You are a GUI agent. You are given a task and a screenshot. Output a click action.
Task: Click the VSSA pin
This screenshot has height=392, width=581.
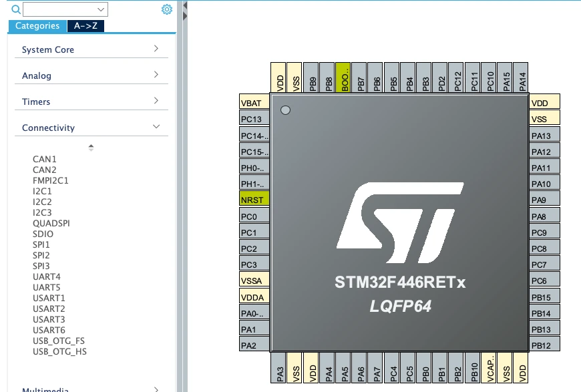click(x=254, y=280)
